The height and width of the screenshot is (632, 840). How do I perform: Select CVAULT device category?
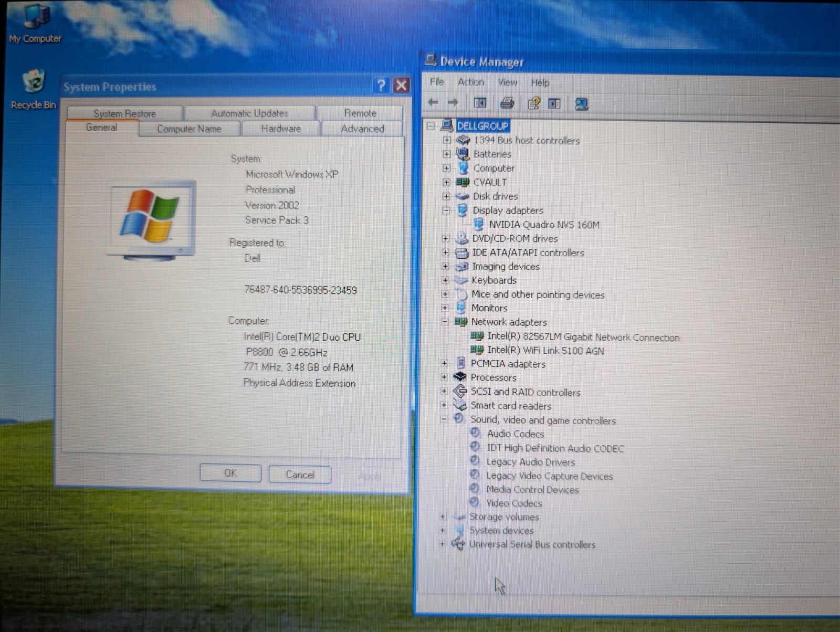490,182
